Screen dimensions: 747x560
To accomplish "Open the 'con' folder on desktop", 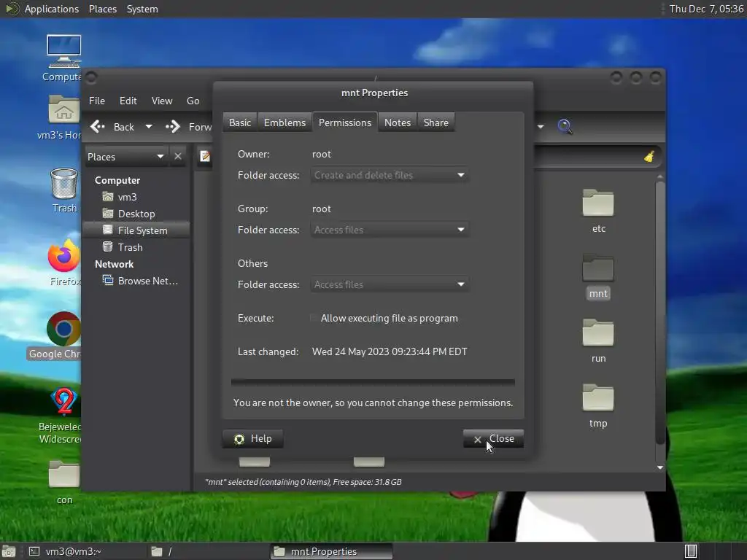I will [x=64, y=474].
